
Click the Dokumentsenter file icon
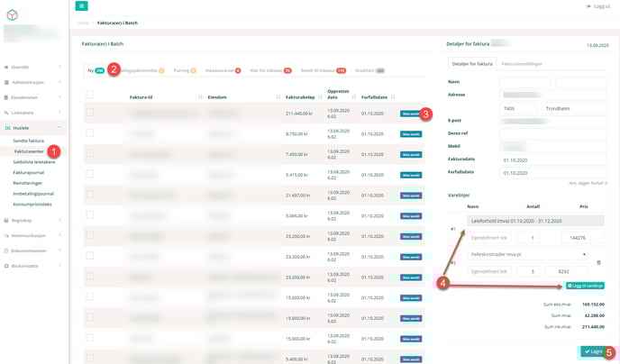(6, 250)
